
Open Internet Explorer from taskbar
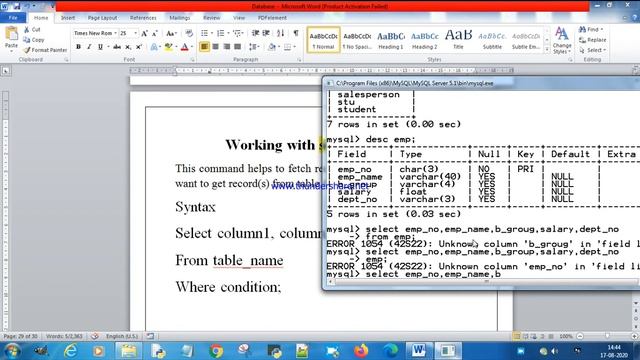click(x=71, y=351)
